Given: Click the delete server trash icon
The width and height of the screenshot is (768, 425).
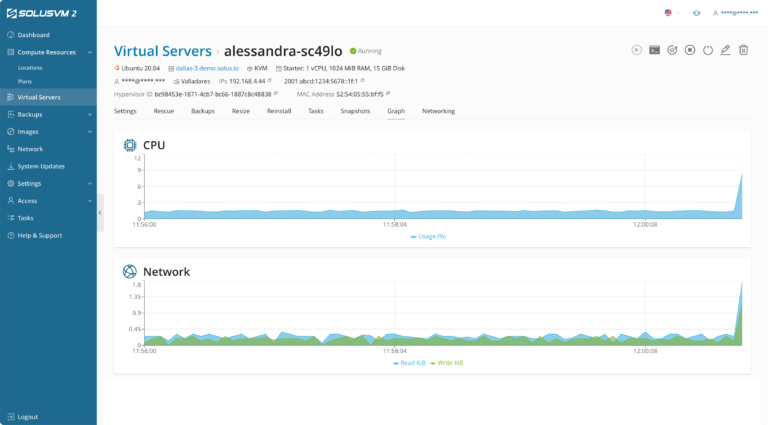Looking at the screenshot, I should (x=743, y=49).
